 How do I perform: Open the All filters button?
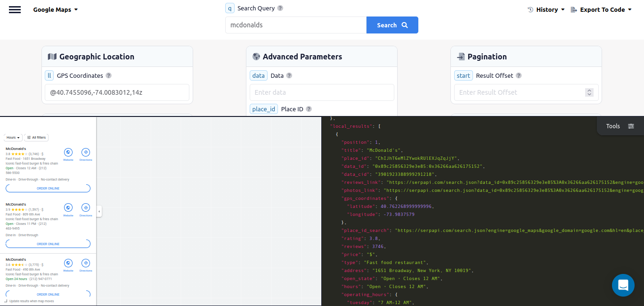tap(36, 138)
